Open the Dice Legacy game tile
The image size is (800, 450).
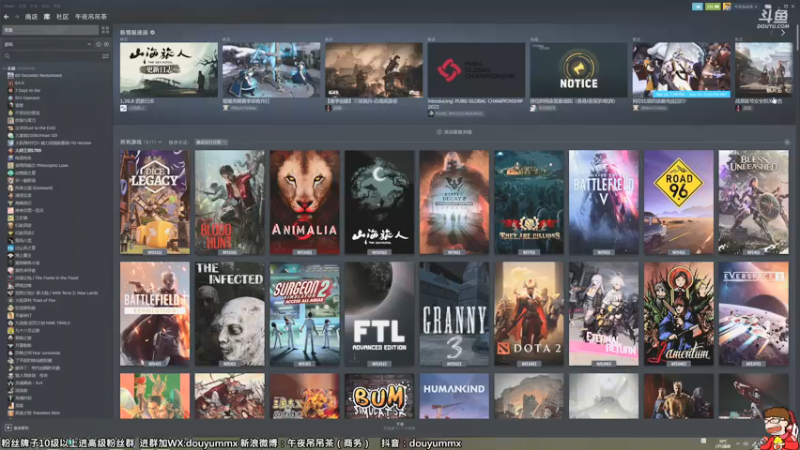(x=155, y=202)
